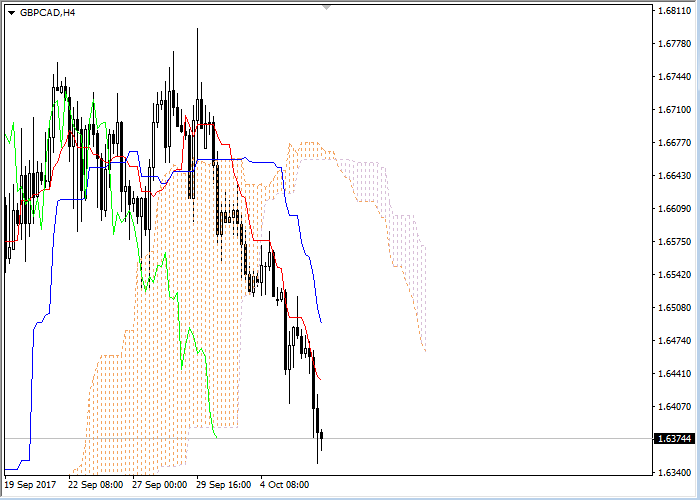The image size is (700, 500).
Task: Open the dropdown arrow beside GBPCAD,H4
Action: pyautogui.click(x=12, y=13)
